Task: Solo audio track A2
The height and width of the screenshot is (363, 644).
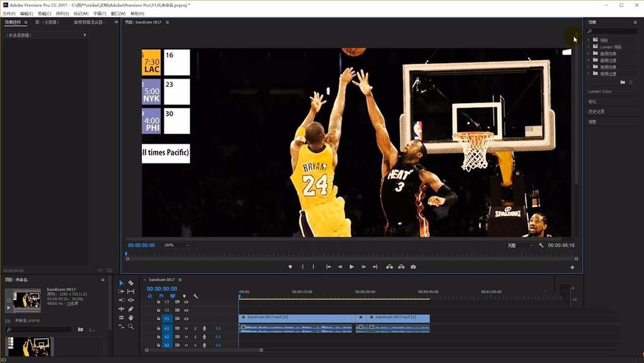Action: pyautogui.click(x=195, y=337)
